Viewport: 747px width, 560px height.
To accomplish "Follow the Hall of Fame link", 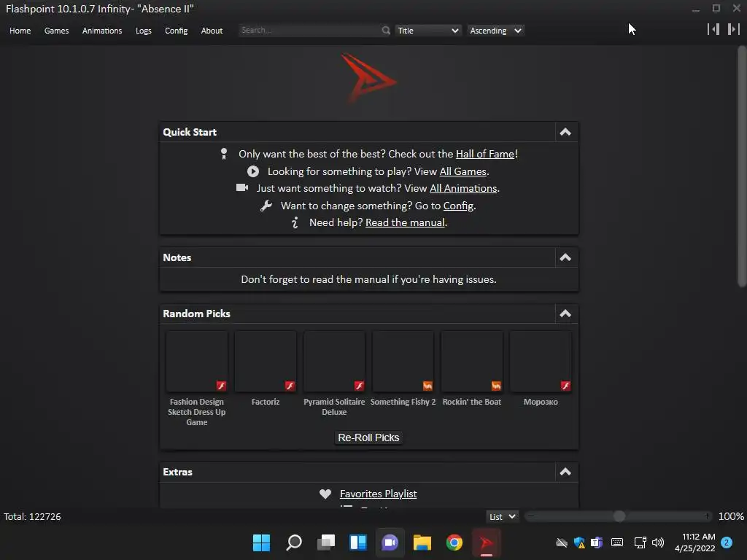I will point(485,154).
